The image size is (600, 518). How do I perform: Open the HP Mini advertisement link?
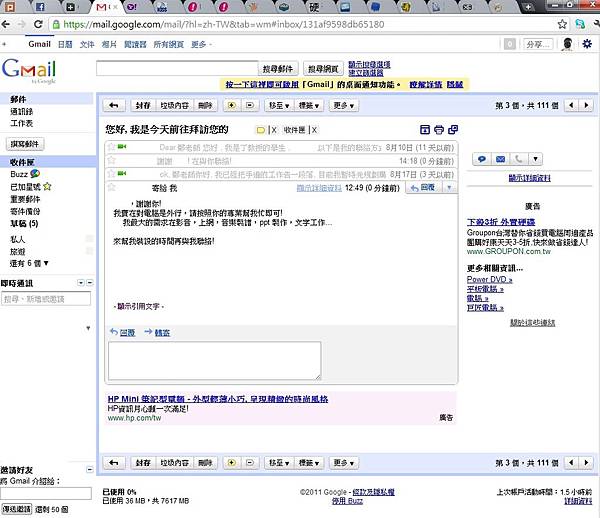(x=218, y=399)
